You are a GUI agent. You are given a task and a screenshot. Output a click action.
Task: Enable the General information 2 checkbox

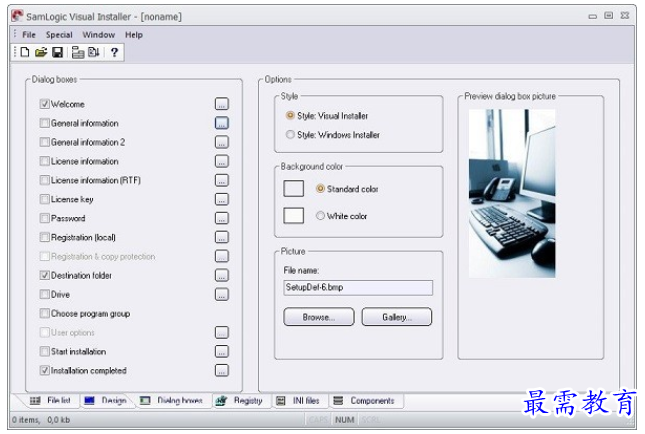point(44,142)
